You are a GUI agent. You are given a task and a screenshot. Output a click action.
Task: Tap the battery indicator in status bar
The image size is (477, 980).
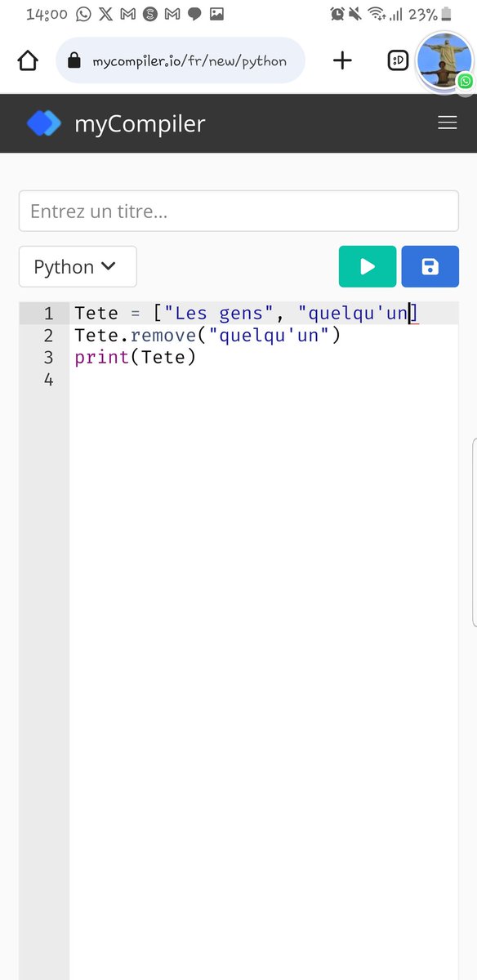[447, 14]
